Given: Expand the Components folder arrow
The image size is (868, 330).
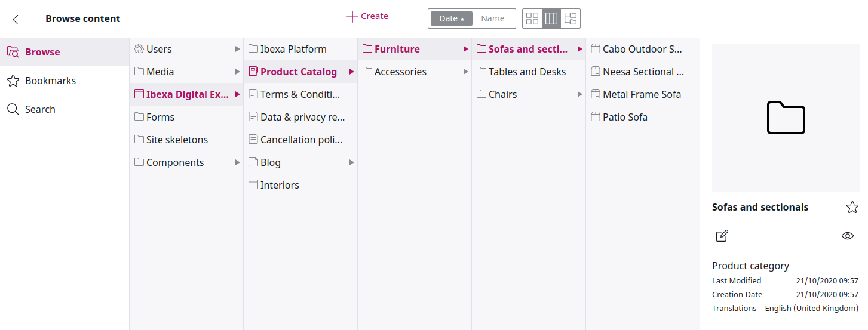Looking at the screenshot, I should coord(238,162).
